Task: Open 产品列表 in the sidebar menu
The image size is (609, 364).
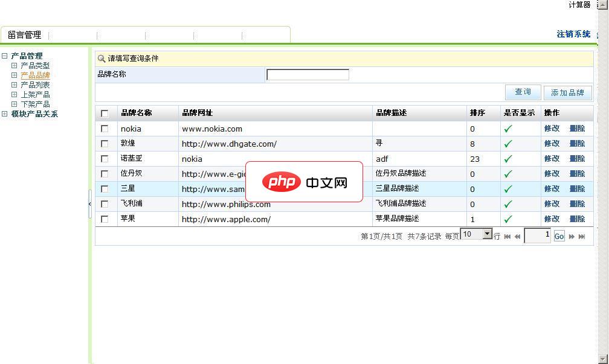Action: pos(35,85)
